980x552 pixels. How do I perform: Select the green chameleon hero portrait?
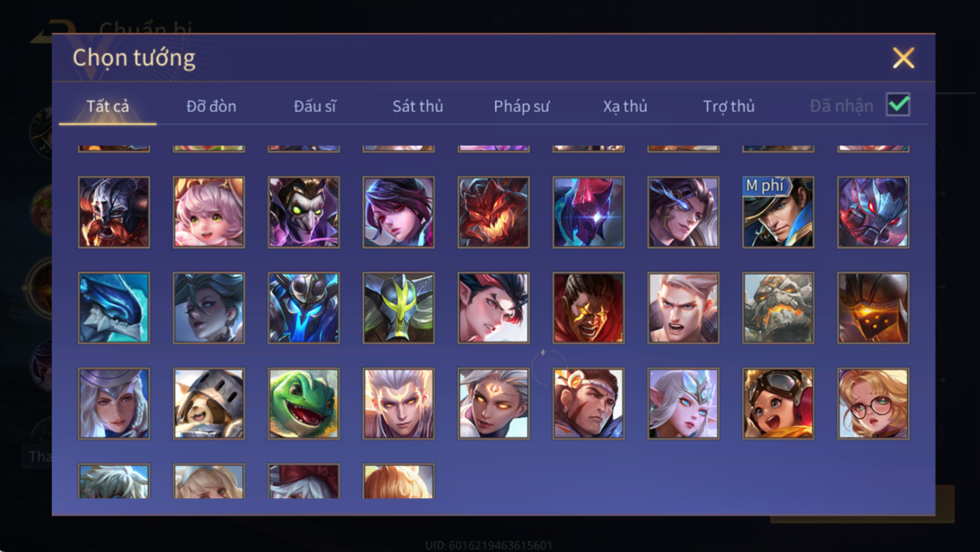304,403
